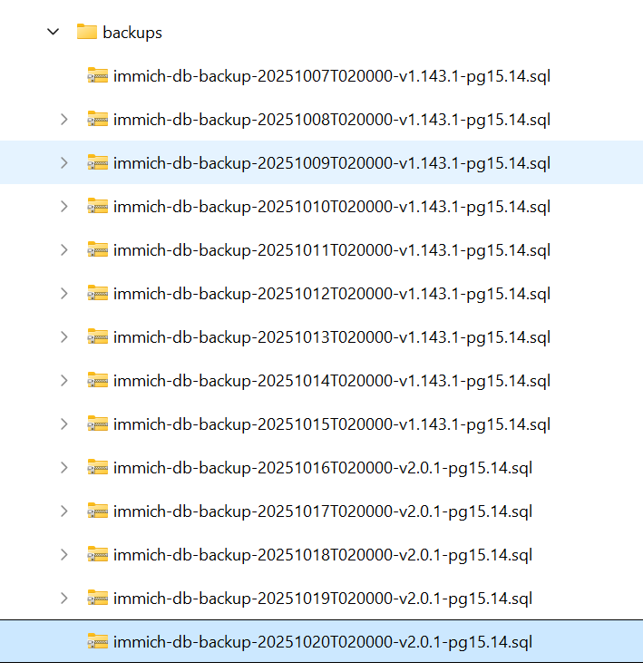The height and width of the screenshot is (672, 643).
Task: Expand the 20251008T020000 backup archive
Action: (x=64, y=119)
